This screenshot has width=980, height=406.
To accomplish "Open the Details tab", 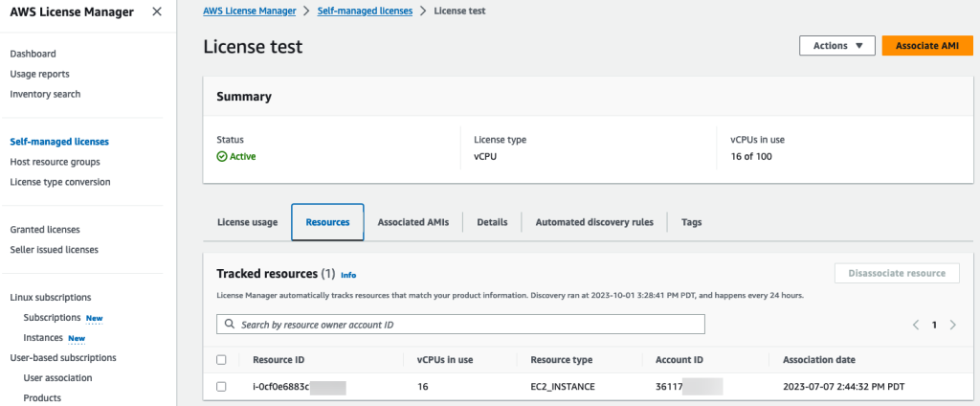I will (492, 222).
